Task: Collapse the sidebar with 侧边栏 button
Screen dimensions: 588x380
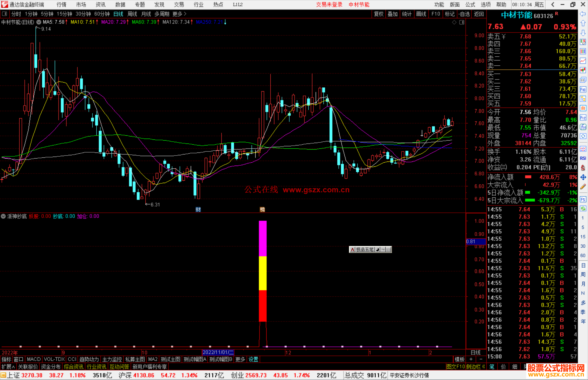Action: tap(476, 367)
